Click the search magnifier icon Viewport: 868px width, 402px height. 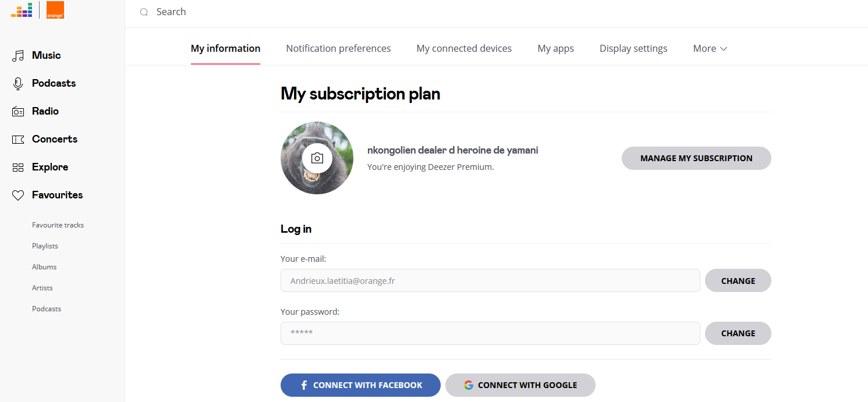click(x=144, y=12)
